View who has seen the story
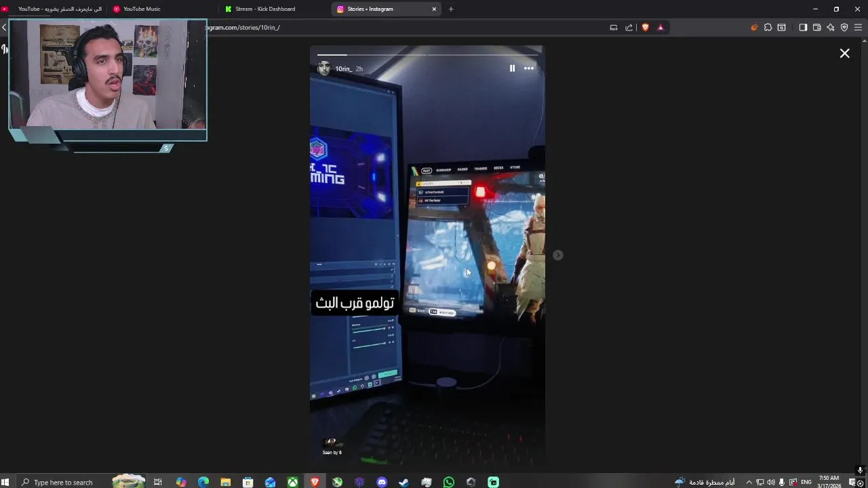Image resolution: width=868 pixels, height=488 pixels. (x=332, y=446)
